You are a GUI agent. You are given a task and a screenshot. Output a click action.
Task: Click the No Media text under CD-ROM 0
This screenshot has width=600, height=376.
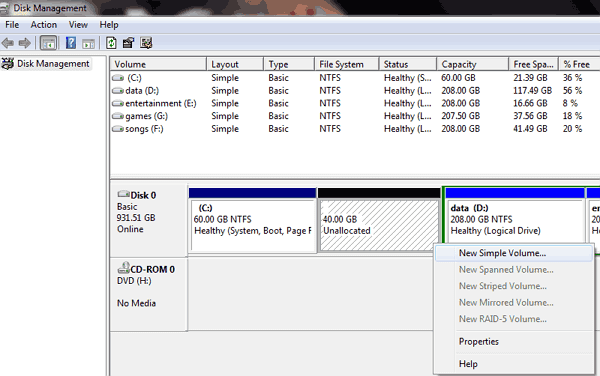[136, 303]
